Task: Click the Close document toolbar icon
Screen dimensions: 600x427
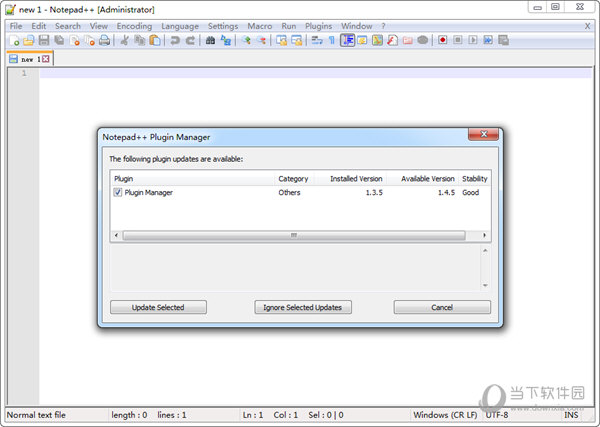Action: click(75, 40)
